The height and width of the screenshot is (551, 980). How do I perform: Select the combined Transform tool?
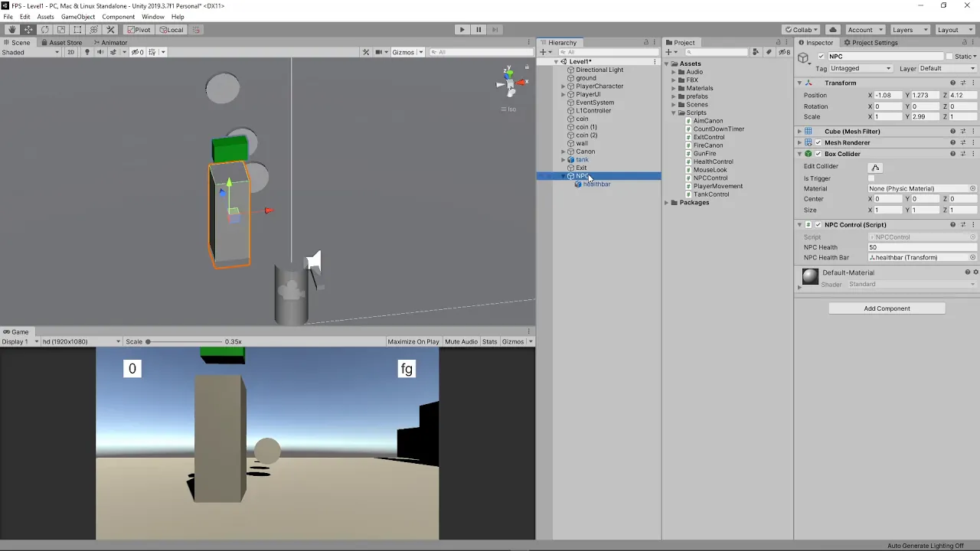pos(94,30)
